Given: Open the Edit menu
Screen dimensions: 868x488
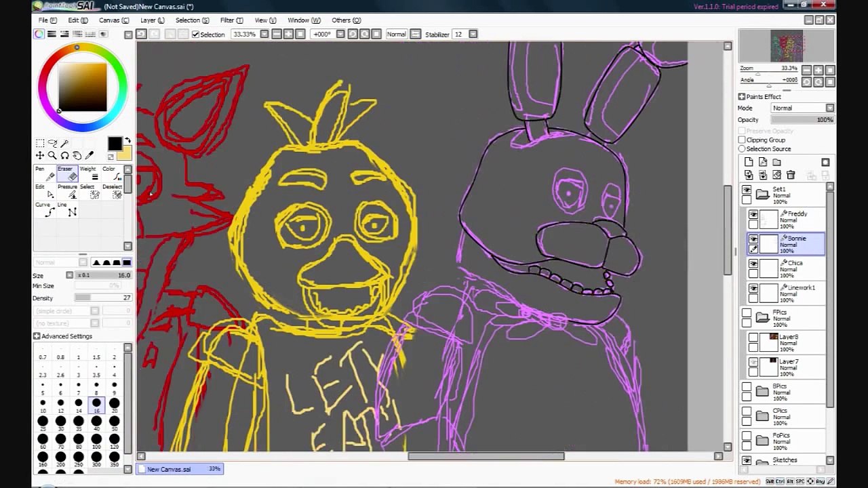Looking at the screenshot, I should (x=77, y=20).
